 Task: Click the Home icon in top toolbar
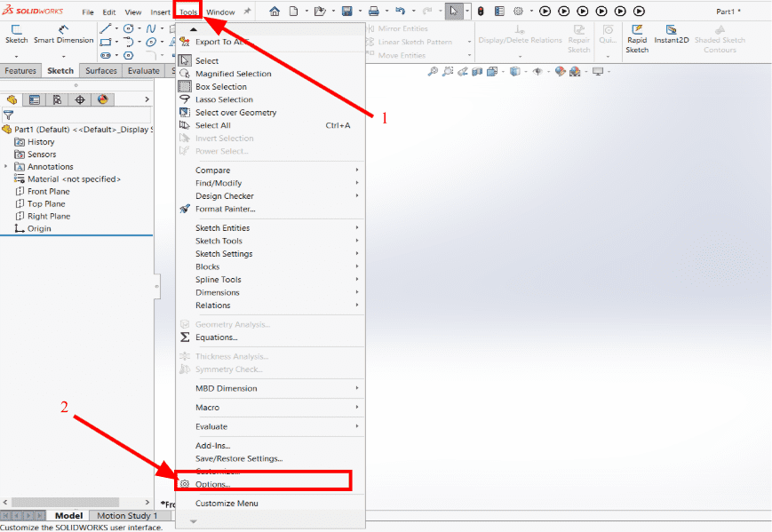pyautogui.click(x=275, y=11)
